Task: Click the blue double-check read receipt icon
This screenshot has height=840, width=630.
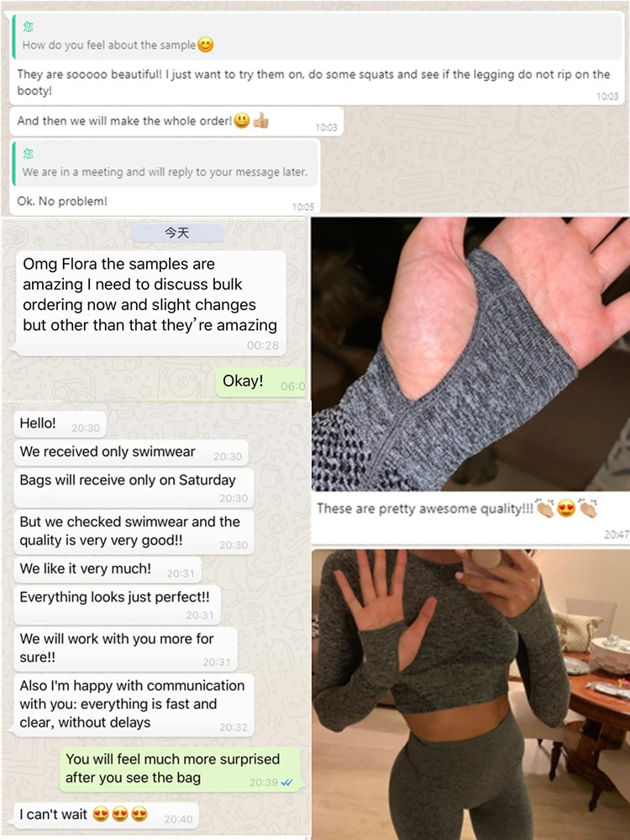Action: coord(286,782)
